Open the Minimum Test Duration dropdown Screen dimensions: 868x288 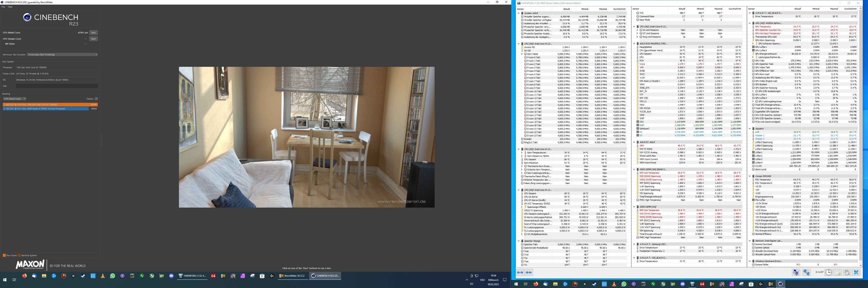[62, 54]
